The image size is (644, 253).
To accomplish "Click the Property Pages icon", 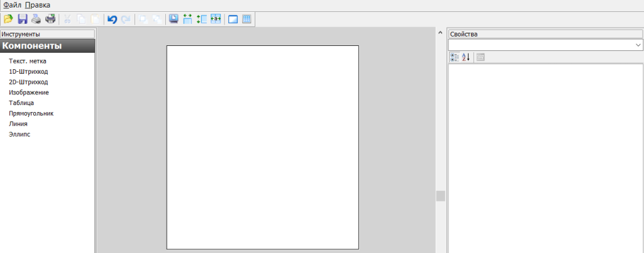I will 480,57.
